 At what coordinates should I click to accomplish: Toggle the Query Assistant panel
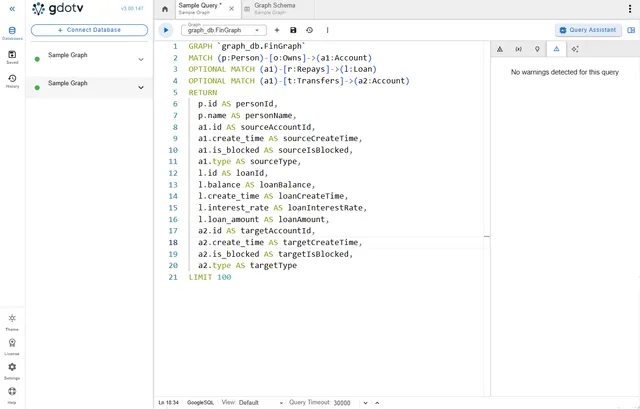pos(588,30)
